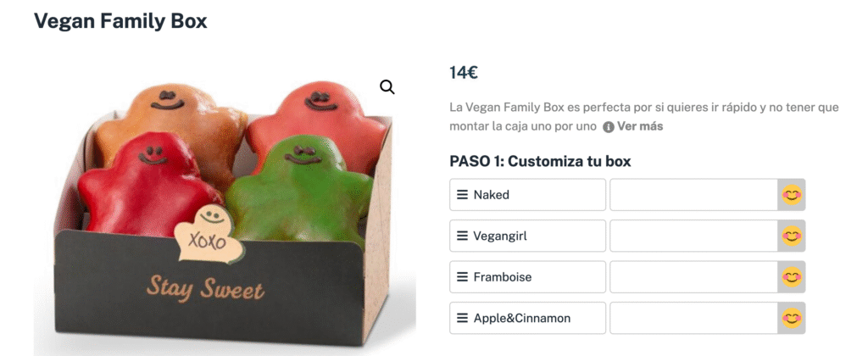Click the drag handle icon beside Vegangirl

pyautogui.click(x=462, y=236)
